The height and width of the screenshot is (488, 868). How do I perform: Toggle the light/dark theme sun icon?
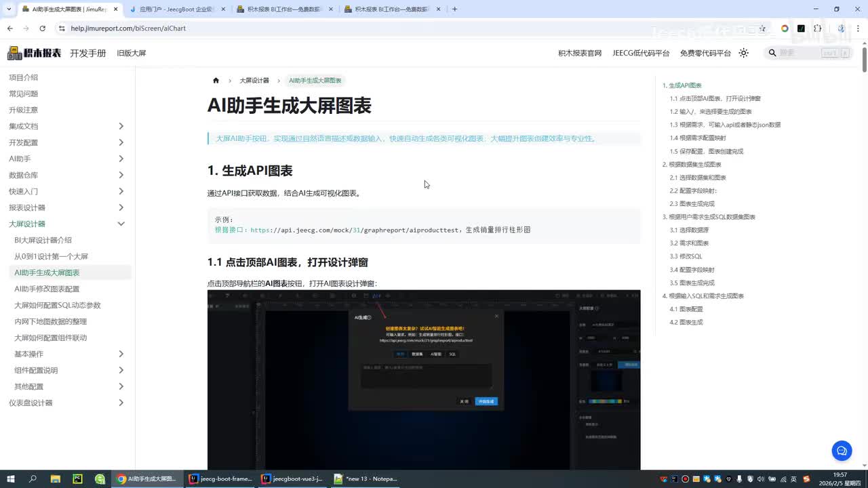(x=744, y=53)
